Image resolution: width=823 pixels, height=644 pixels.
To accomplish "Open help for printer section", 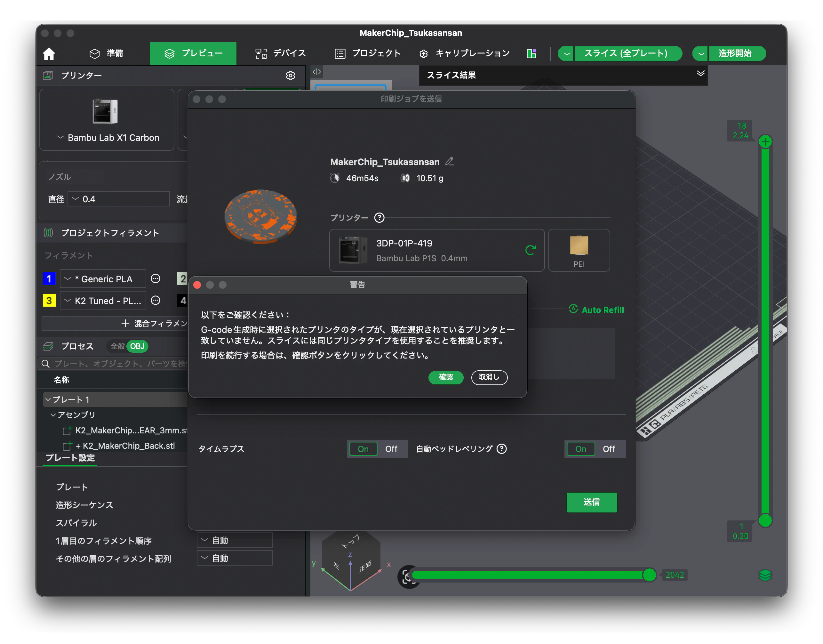I will click(x=379, y=218).
